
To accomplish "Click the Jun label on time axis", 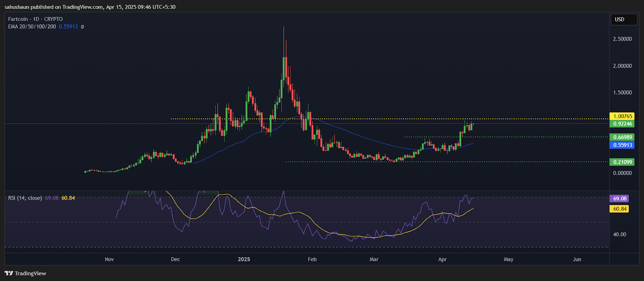I will click(x=577, y=259).
